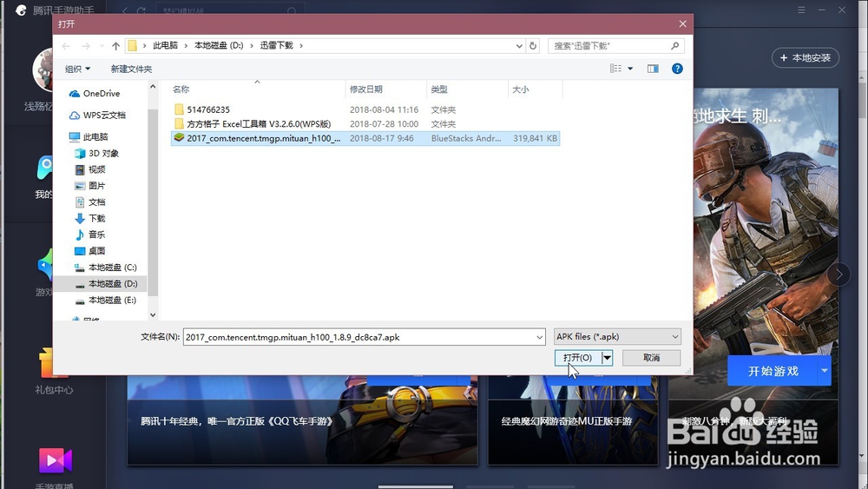
Task: Select the 2017_com.tencent.tmgp.mituan apk file
Action: point(365,138)
